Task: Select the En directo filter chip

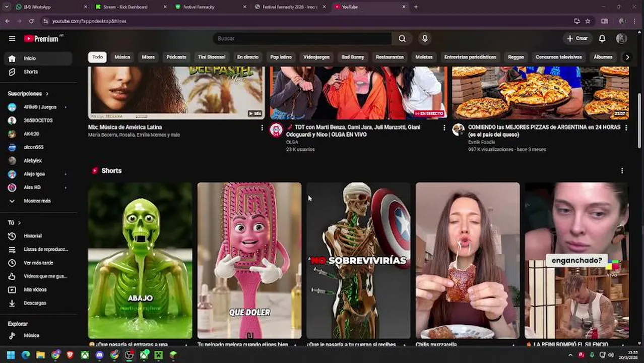Action: 247,57
